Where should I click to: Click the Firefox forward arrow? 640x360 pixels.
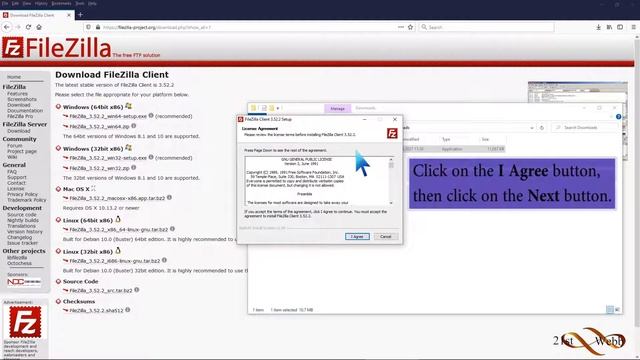(x=18, y=27)
